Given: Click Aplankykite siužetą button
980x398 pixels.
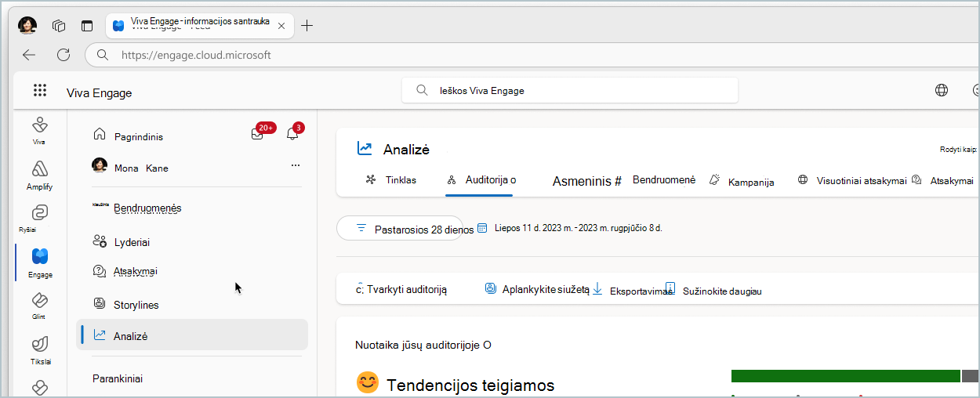Looking at the screenshot, I should tap(537, 289).
